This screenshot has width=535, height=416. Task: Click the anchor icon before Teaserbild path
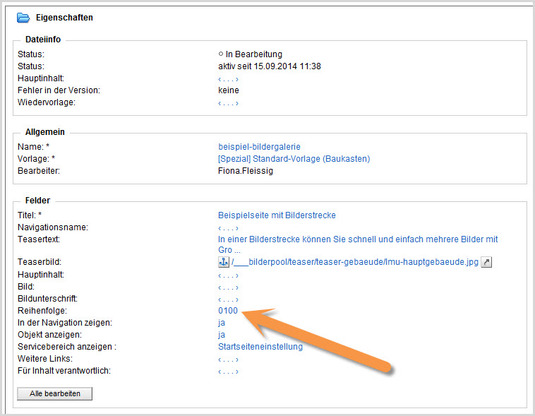[x=223, y=262]
